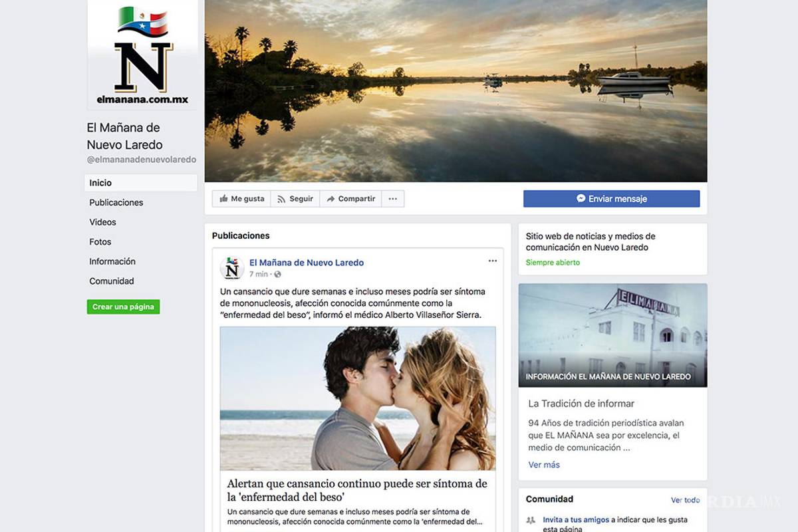The image size is (798, 532).
Task: Click the Enviar mensaje messenger icon
Action: click(x=582, y=198)
